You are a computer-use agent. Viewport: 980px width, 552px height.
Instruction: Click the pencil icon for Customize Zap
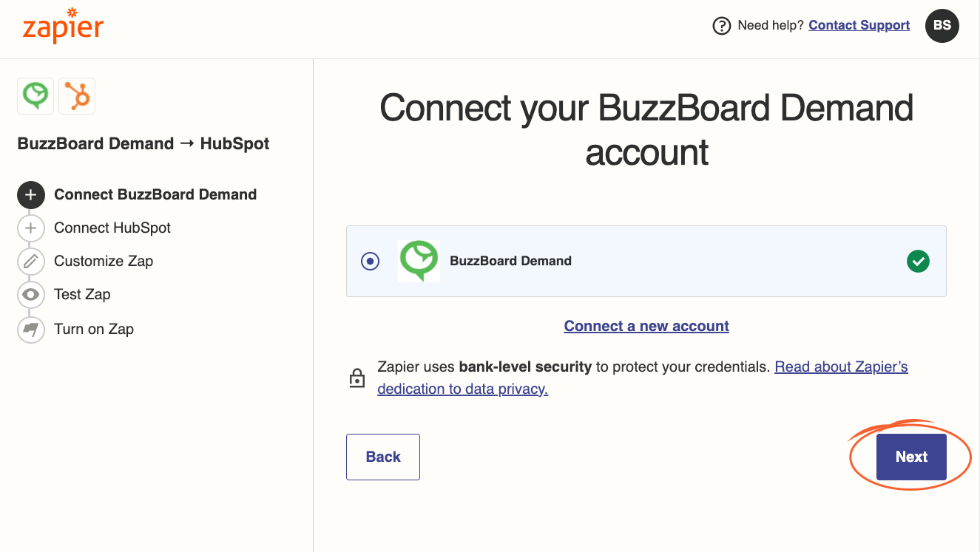coord(30,262)
